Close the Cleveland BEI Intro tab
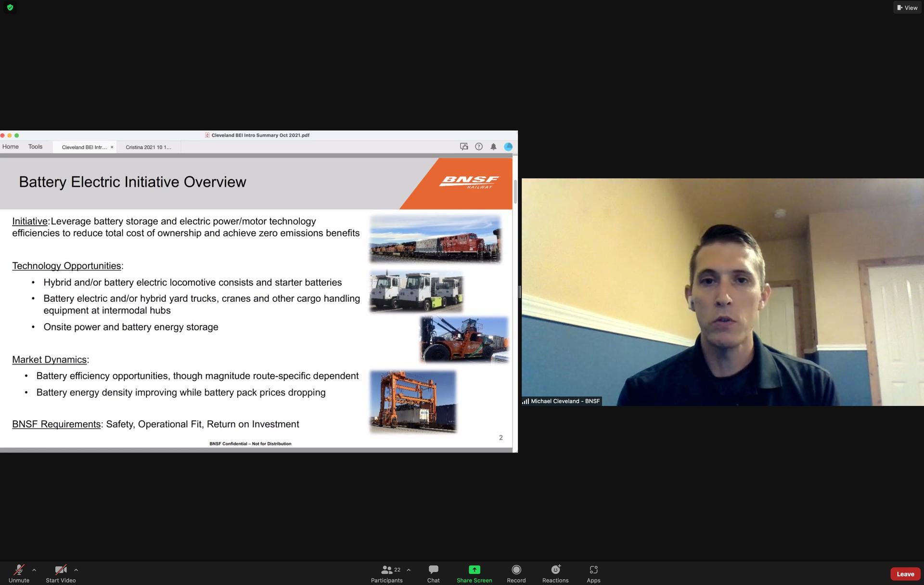 coord(112,147)
